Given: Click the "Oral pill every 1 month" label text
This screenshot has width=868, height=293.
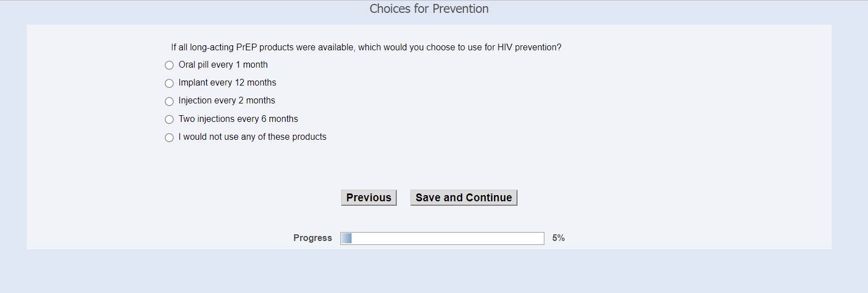Looking at the screenshot, I should 223,65.
